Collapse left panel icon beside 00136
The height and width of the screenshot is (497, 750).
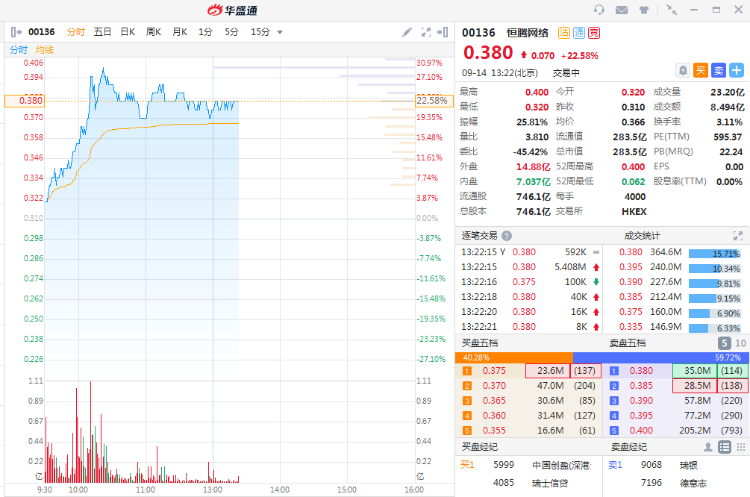16,32
